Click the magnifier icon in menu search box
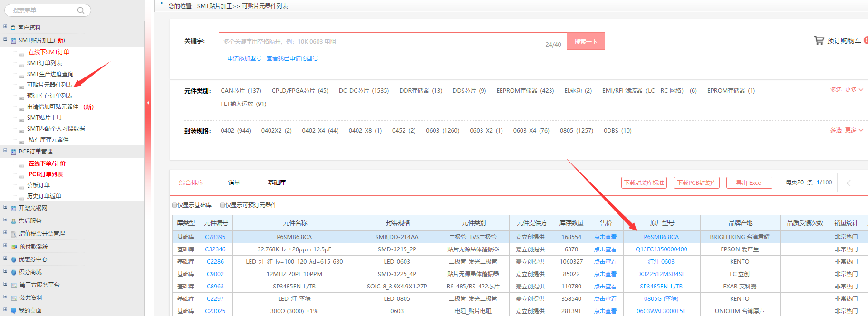The image size is (868, 316). (x=81, y=10)
